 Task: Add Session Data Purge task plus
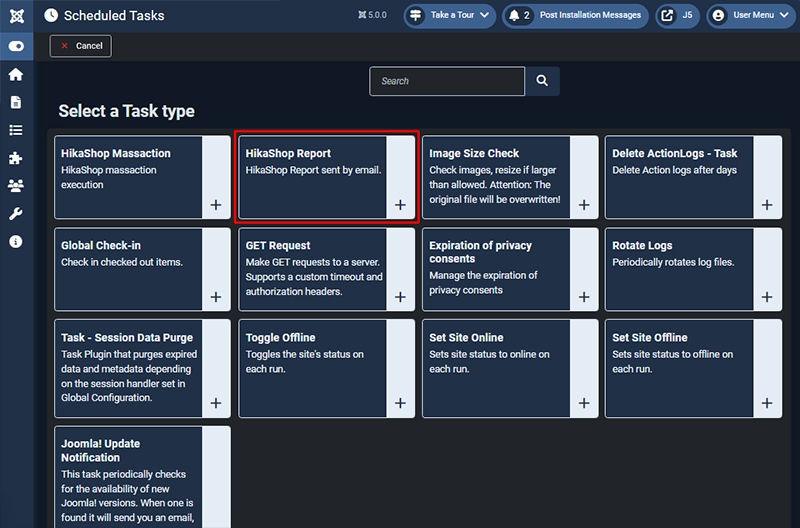(216, 403)
